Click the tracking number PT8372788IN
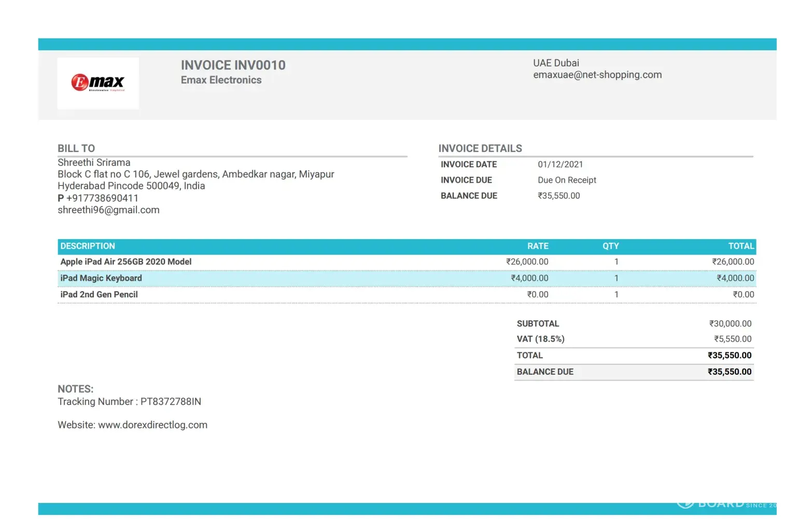 point(171,402)
